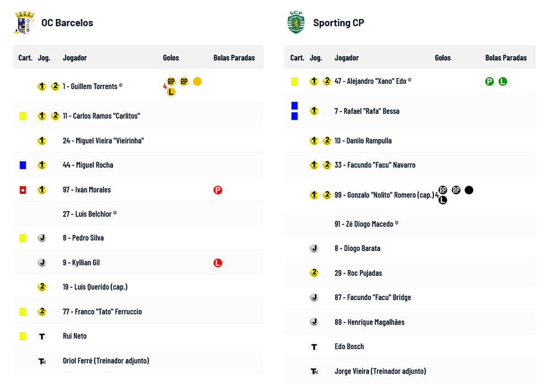This screenshot has width=551, height=392.
Task: Click Oriol Ferré assistant coach name
Action: 106,361
